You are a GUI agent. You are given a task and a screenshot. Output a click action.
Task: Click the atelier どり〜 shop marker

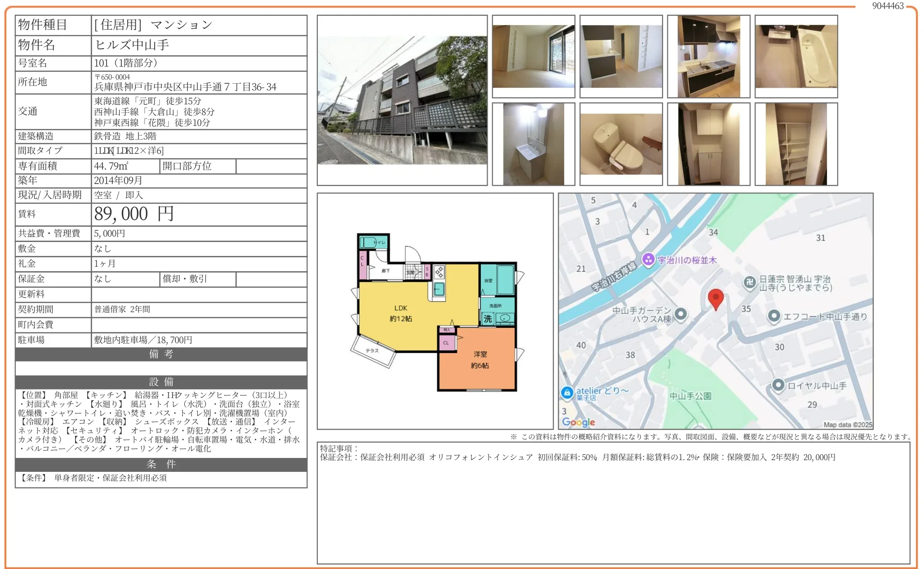pyautogui.click(x=567, y=392)
